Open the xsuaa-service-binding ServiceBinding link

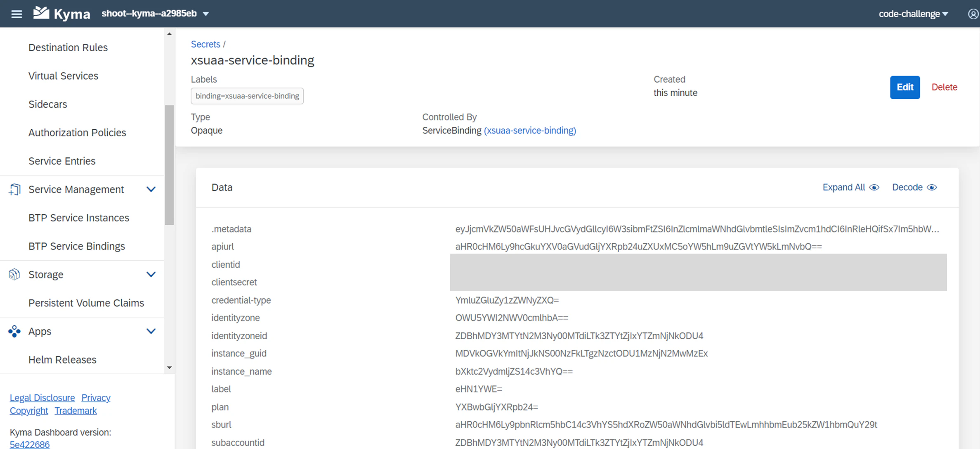pyautogui.click(x=530, y=131)
